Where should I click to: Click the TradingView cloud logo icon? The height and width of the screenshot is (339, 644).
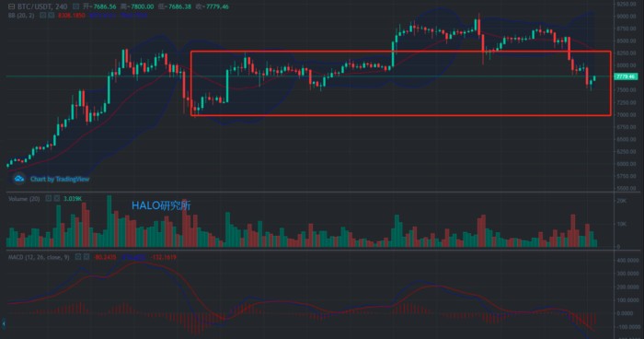point(19,179)
